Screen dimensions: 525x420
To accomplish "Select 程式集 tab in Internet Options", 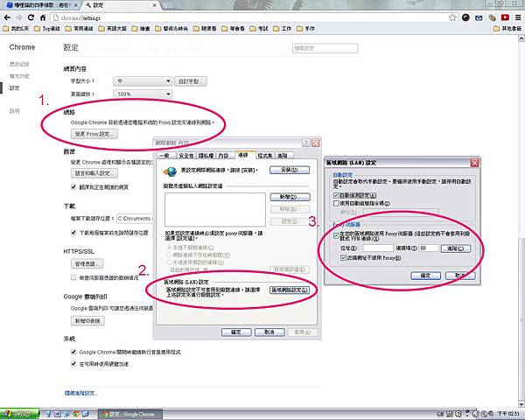I will [265, 156].
